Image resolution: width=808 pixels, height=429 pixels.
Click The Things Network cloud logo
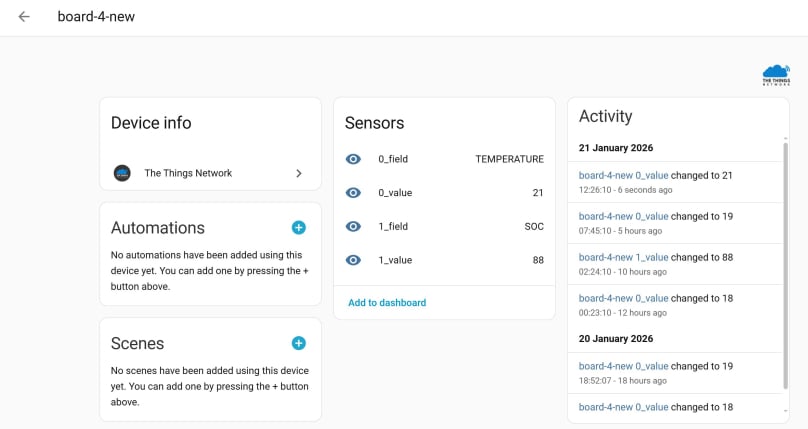[x=775, y=75]
